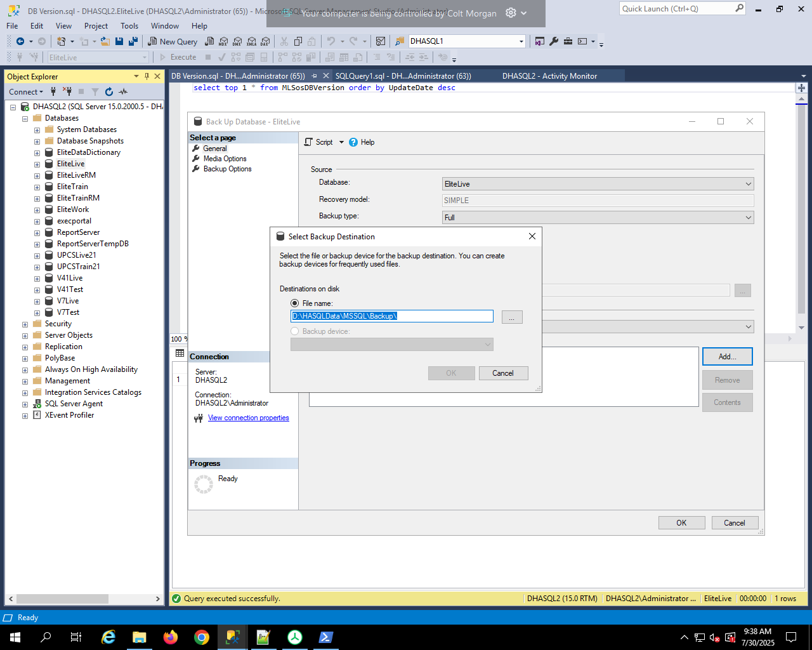Click the backup File name text field
Viewport: 812px width, 650px height.
coord(391,316)
